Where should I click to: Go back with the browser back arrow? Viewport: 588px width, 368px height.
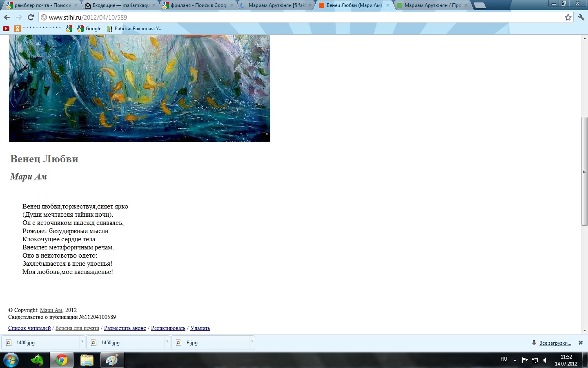(x=7, y=17)
